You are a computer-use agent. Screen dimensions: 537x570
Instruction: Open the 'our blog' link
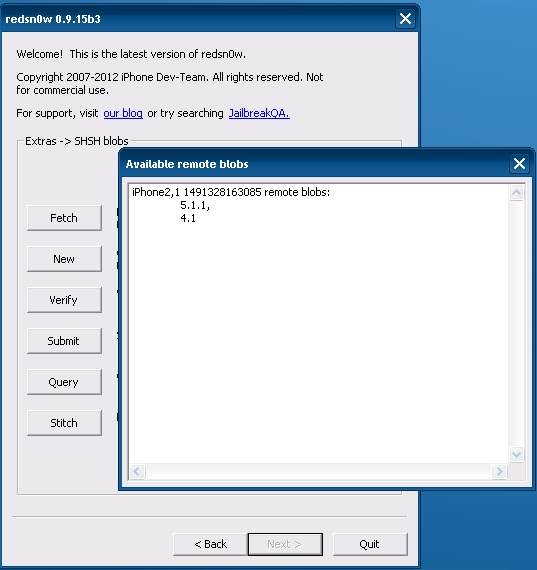tap(123, 113)
